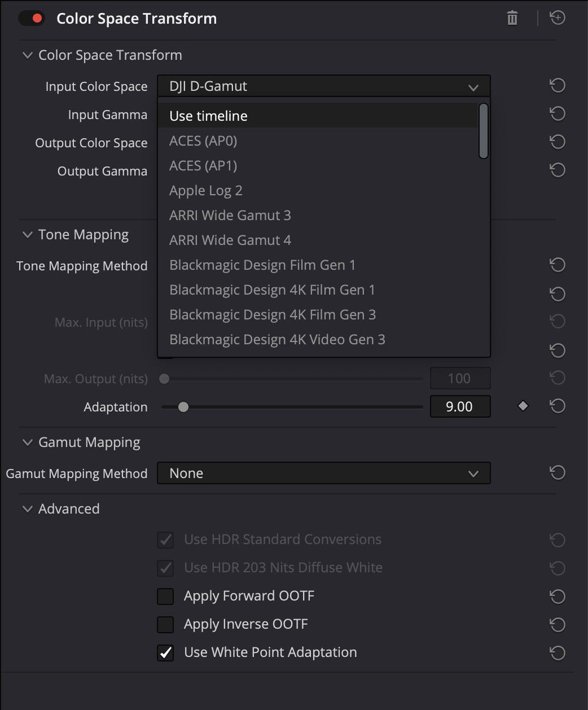Open the Gamut Mapping Method dropdown
This screenshot has width=588, height=710.
click(324, 473)
